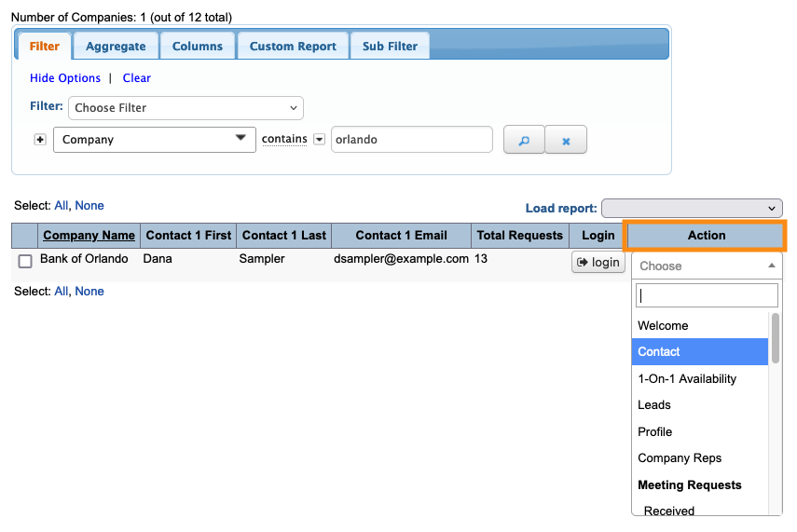Tick the Bank of Orlando row checkbox
797x532 pixels.
click(25, 261)
